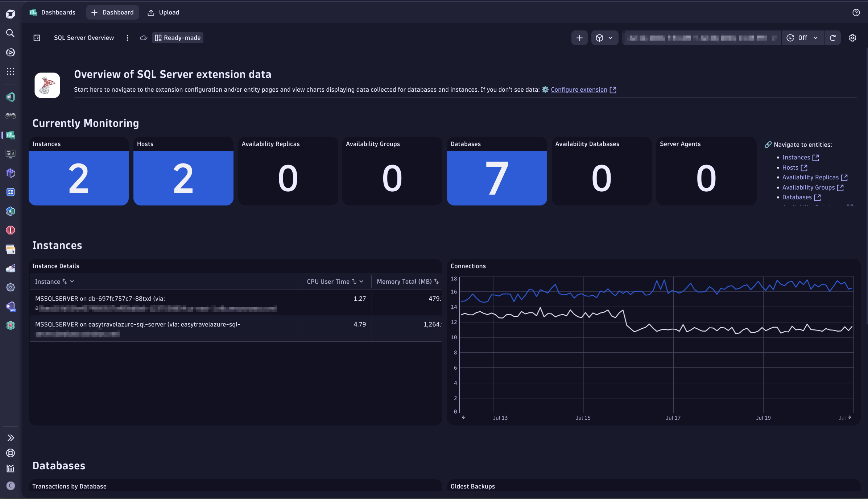Click the blue four-dot square sidebar icon
868x499 pixels.
click(11, 192)
